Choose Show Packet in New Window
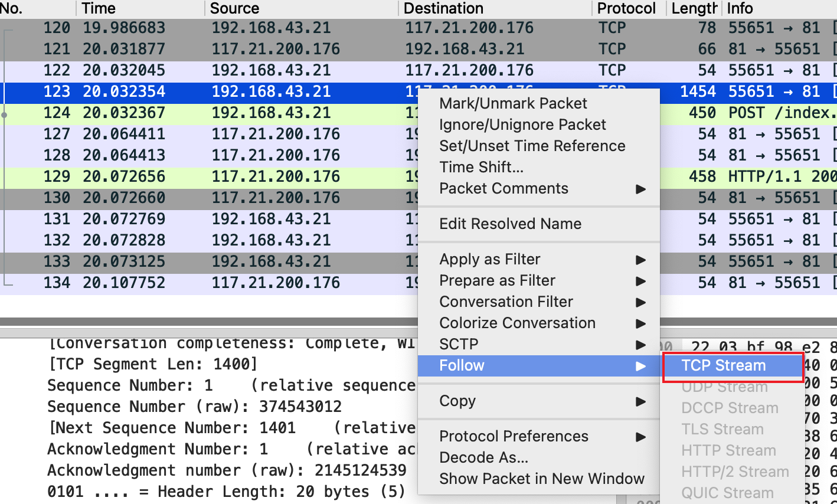The image size is (837, 504). tap(541, 479)
